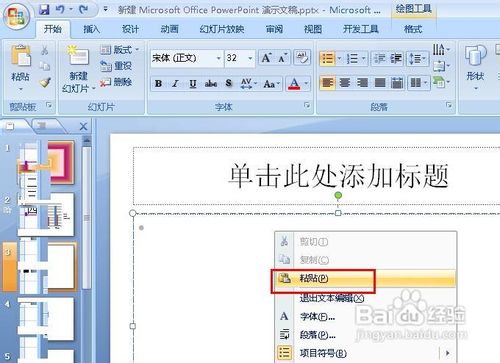Open the View (视图) tab
500x363 pixels.
point(313,29)
